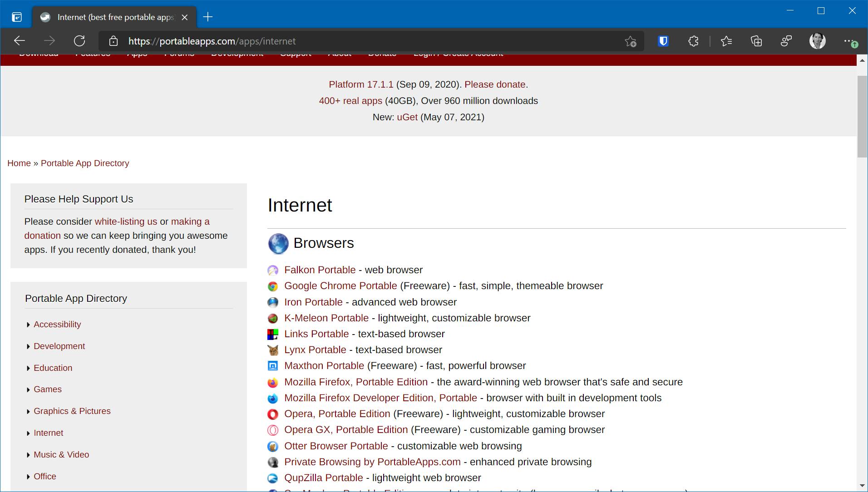This screenshot has height=492, width=868.
Task: Click the Browsers globe section icon
Action: 278,244
